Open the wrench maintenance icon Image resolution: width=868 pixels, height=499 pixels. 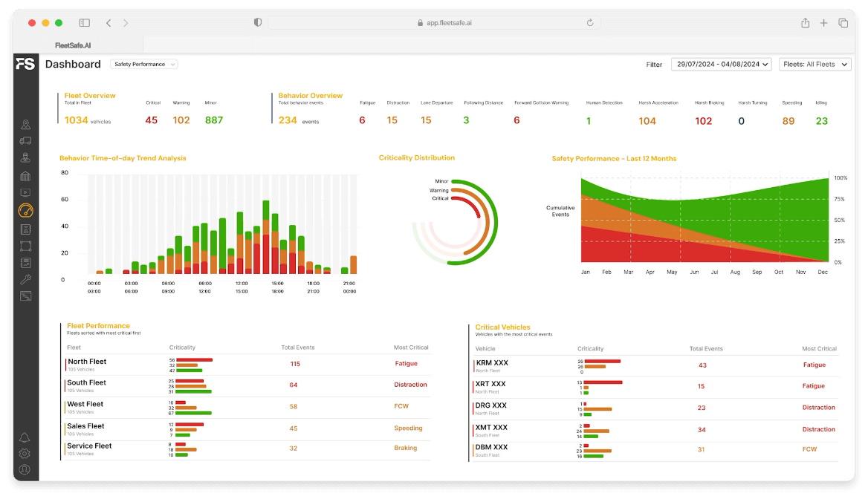26,280
